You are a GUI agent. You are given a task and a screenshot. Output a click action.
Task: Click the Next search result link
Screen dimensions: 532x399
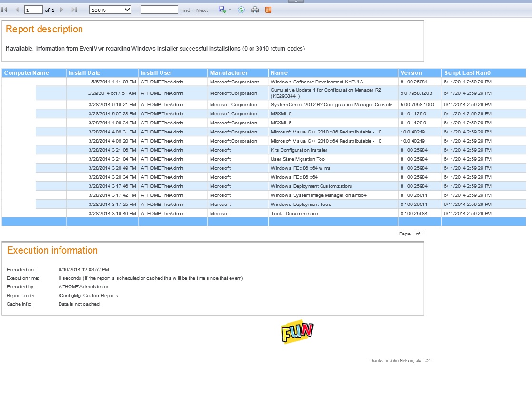coord(202,10)
